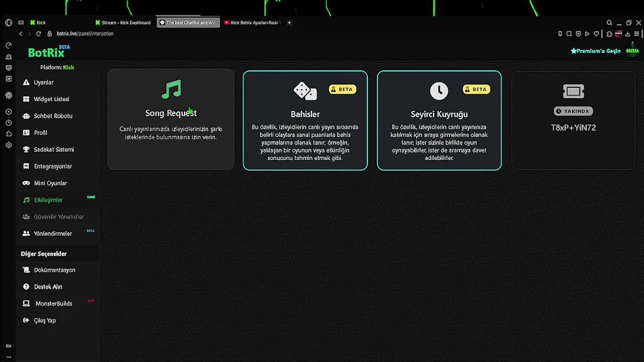Switch to Kick Botrix Ayarları YouTube tab

(253, 23)
